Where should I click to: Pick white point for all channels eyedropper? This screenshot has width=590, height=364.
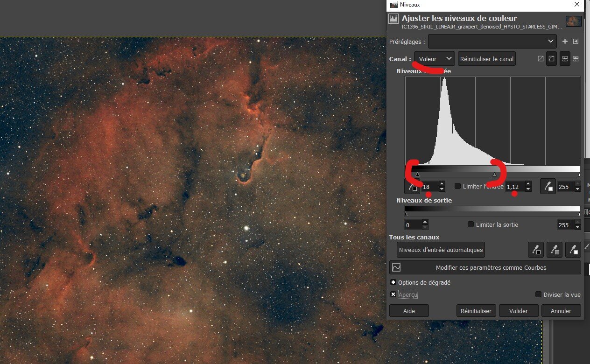[x=573, y=250]
